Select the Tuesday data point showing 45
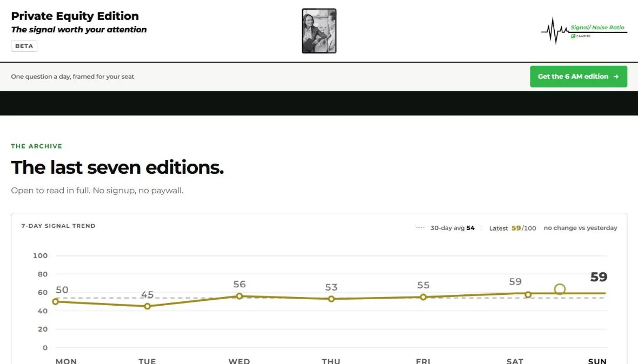The height and width of the screenshot is (364, 638). point(147,306)
